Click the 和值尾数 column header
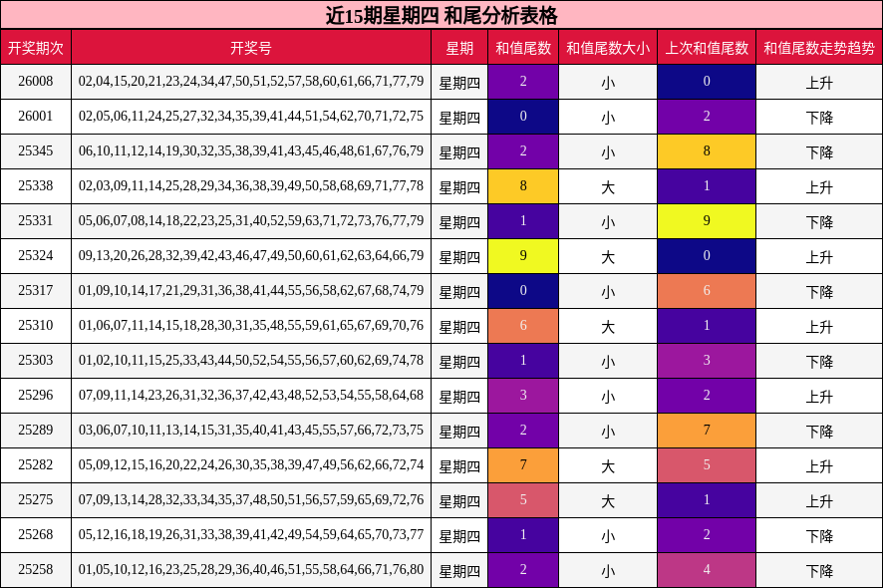883x588 pixels. [x=523, y=44]
